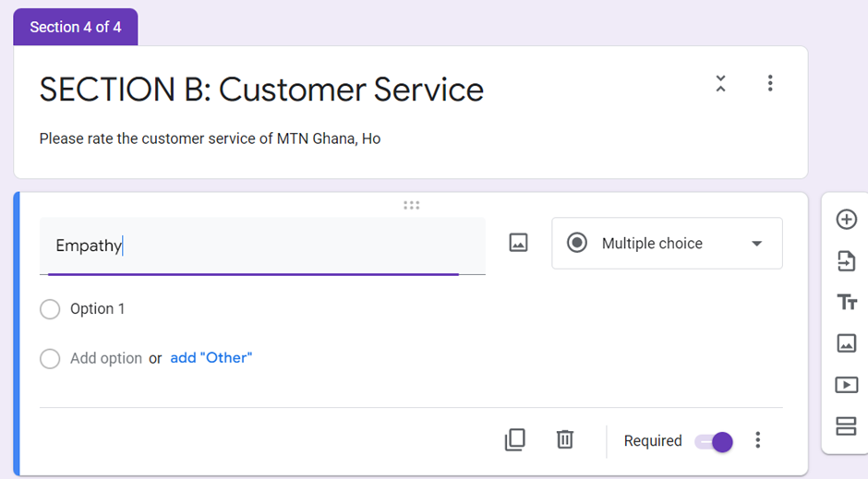Click the add "Other" link

tap(211, 358)
